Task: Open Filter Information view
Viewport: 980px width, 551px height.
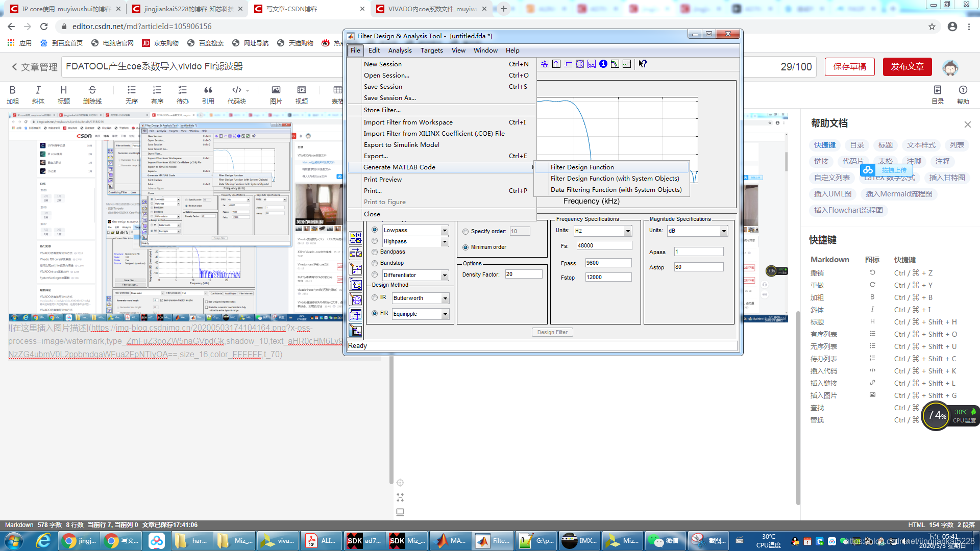Action: [x=603, y=64]
